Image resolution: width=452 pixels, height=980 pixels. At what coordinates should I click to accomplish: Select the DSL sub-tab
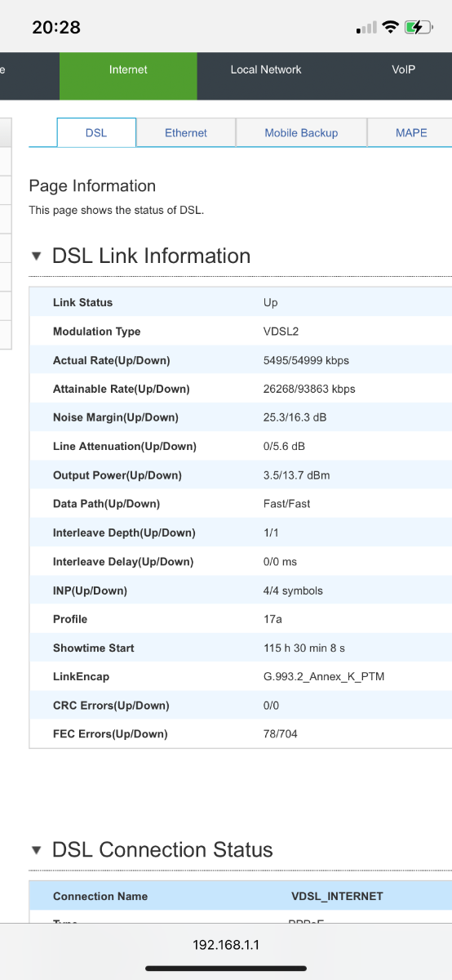click(x=96, y=132)
